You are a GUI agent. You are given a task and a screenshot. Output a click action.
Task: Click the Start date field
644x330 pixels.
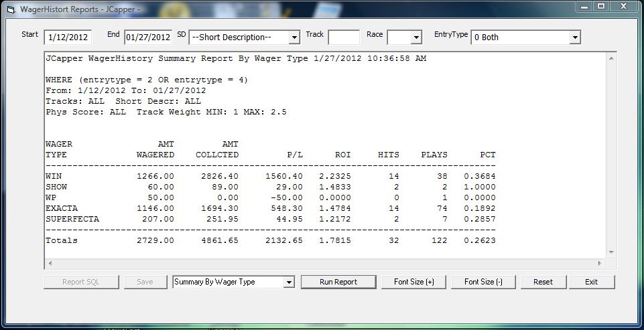(68, 37)
